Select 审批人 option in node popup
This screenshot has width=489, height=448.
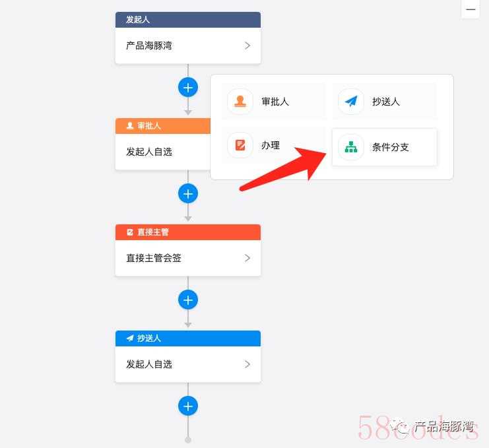(x=273, y=102)
